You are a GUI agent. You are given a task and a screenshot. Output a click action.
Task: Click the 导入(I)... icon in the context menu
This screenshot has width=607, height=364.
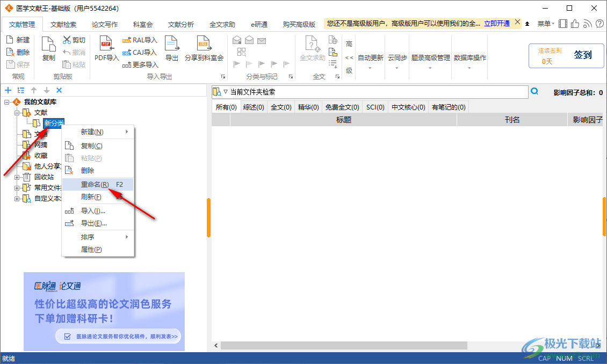[x=69, y=211]
